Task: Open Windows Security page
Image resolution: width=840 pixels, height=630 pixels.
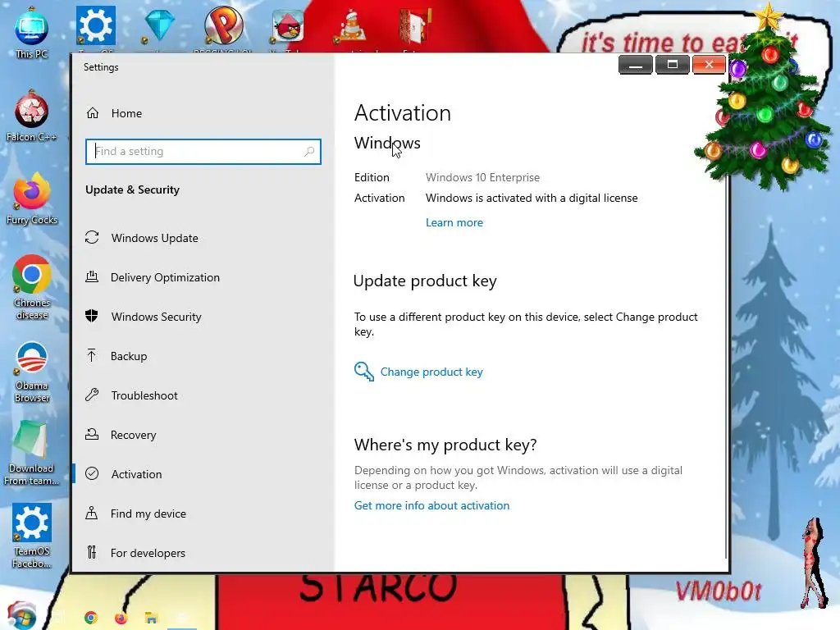Action: [x=157, y=317]
